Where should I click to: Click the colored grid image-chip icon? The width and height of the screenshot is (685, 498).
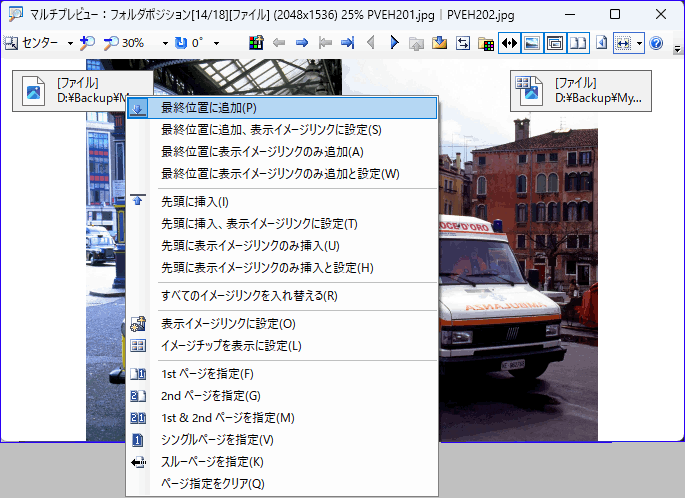pyautogui.click(x=256, y=43)
